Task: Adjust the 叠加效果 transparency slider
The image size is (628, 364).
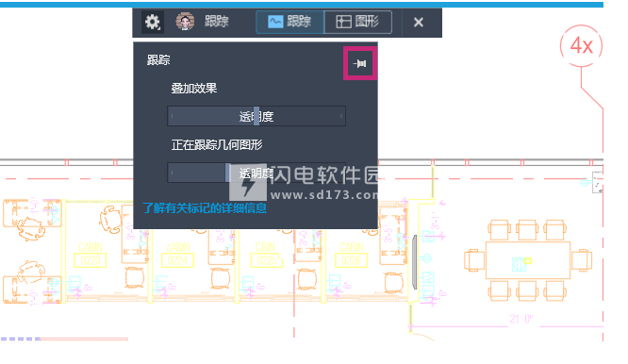Action: 256,116
